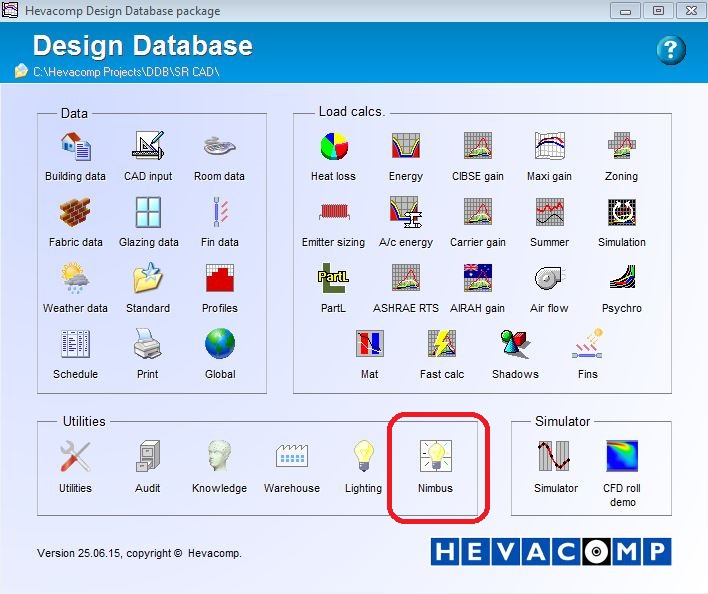Open the Air flow module
The width and height of the screenshot is (708, 594).
[x=549, y=277]
